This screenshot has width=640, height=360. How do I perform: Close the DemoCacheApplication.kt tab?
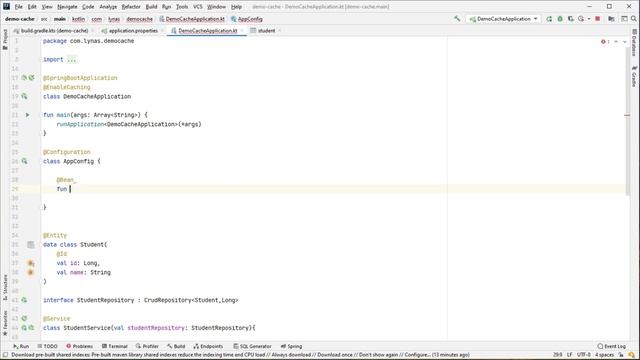[242, 31]
